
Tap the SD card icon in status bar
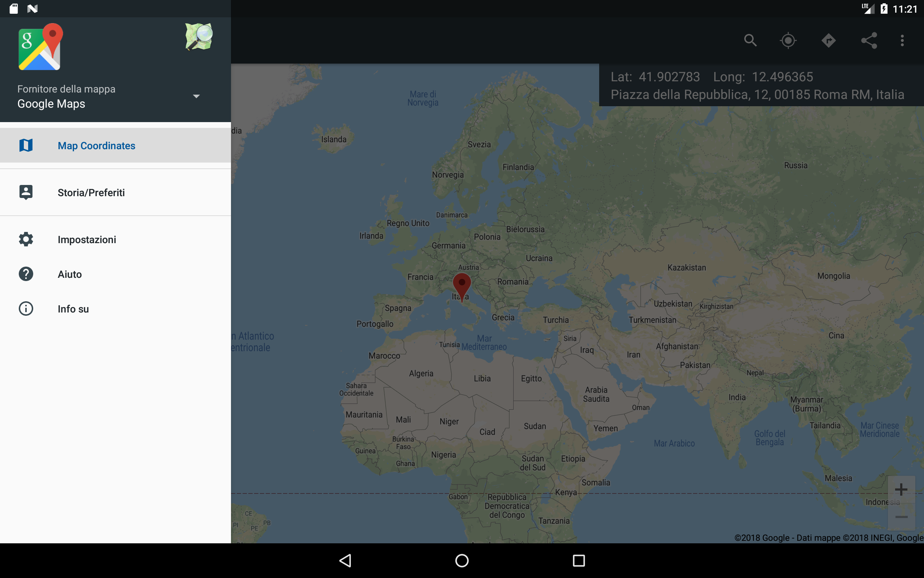pyautogui.click(x=14, y=8)
